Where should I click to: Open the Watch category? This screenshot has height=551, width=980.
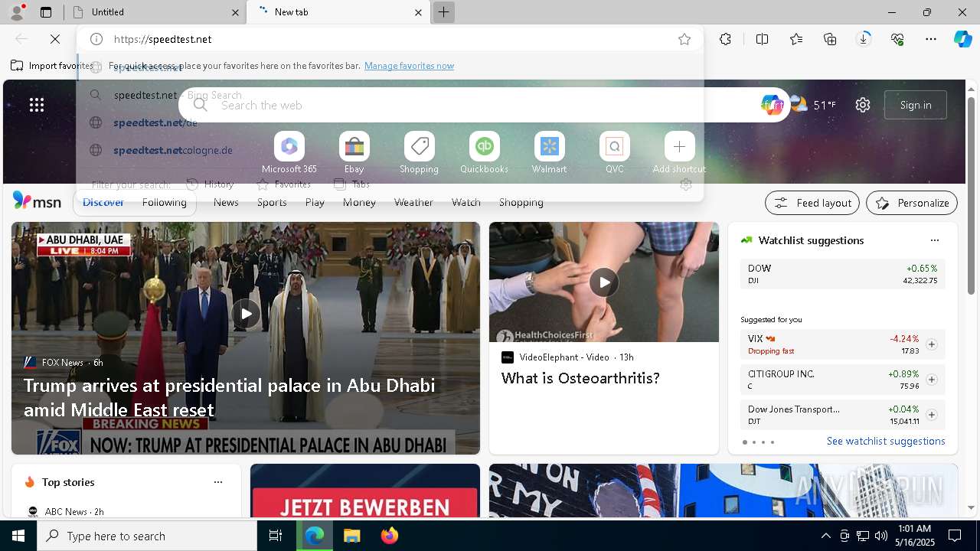coord(466,202)
